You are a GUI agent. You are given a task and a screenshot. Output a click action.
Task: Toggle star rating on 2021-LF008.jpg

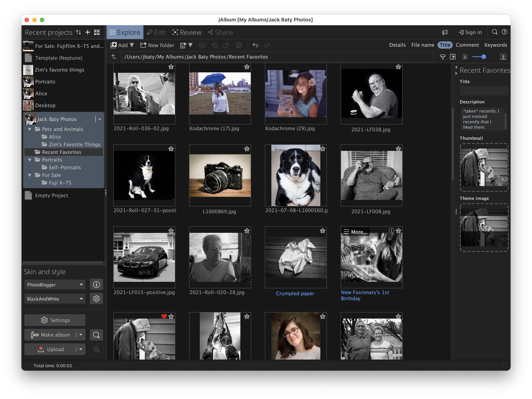coord(398,149)
